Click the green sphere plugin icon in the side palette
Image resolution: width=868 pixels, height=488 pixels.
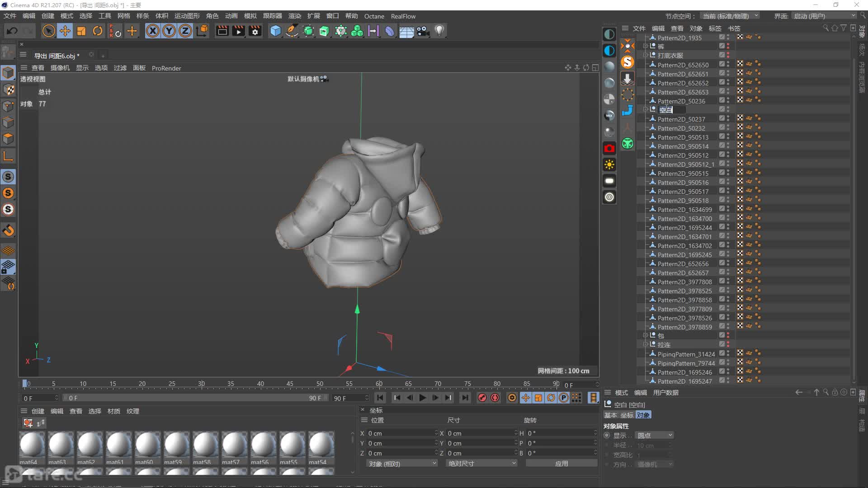tap(627, 144)
